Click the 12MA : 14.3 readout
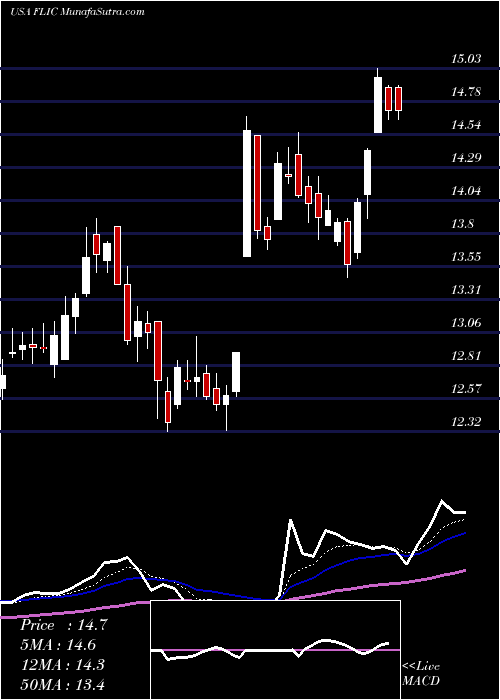Viewport: 500px width, 700px height. (62, 665)
